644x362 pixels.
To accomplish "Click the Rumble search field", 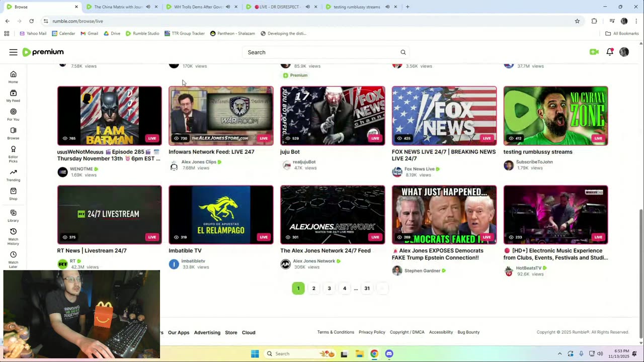I will point(321,52).
